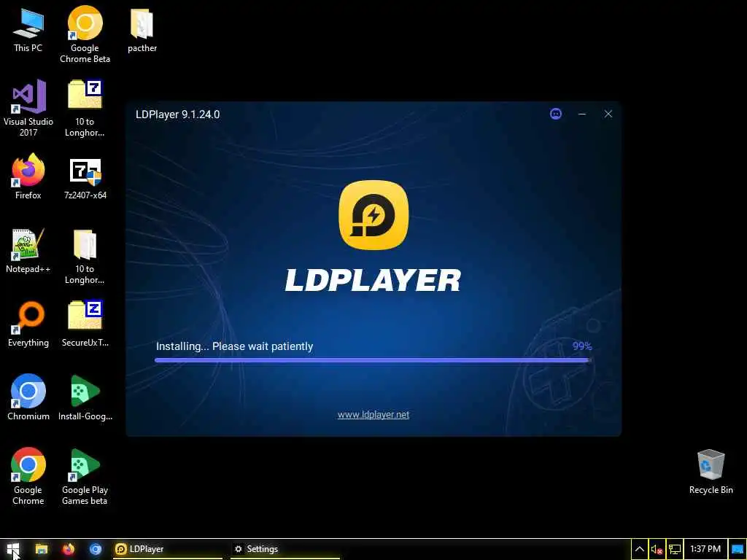The width and height of the screenshot is (747, 560).
Task: Open Chromium from the taskbar
Action: [96, 549]
